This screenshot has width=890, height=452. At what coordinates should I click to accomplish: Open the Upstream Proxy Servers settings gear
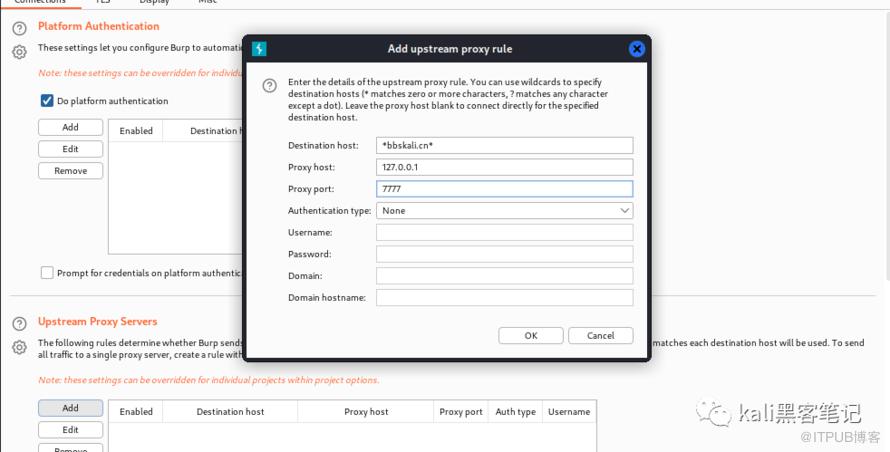click(19, 348)
